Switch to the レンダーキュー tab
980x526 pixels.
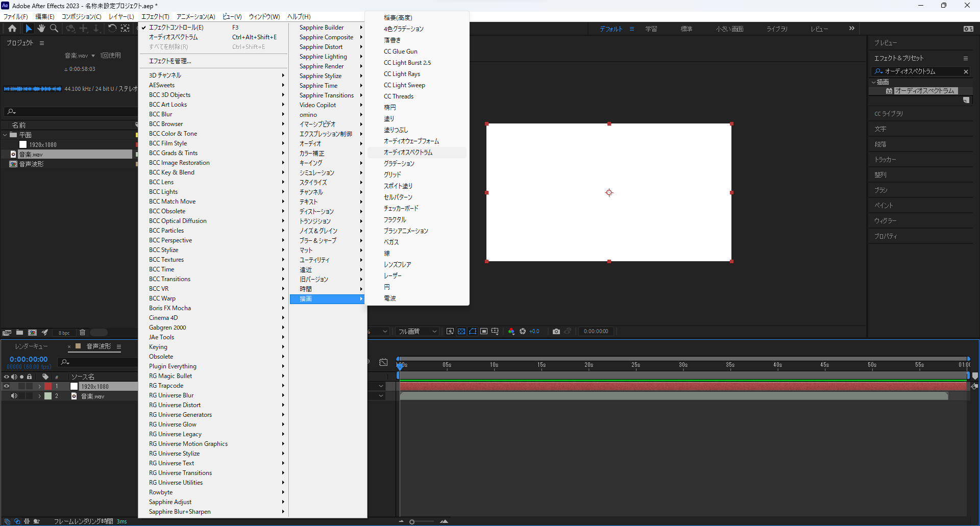pyautogui.click(x=31, y=346)
